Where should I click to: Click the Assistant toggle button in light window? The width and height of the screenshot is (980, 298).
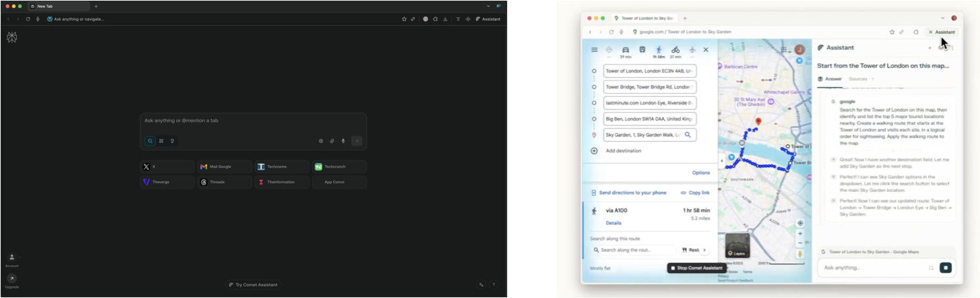click(942, 32)
